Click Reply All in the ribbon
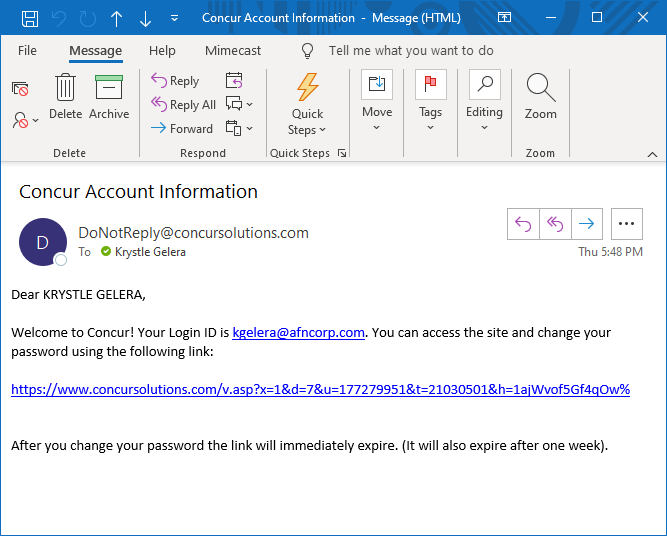667x536 pixels. point(183,104)
